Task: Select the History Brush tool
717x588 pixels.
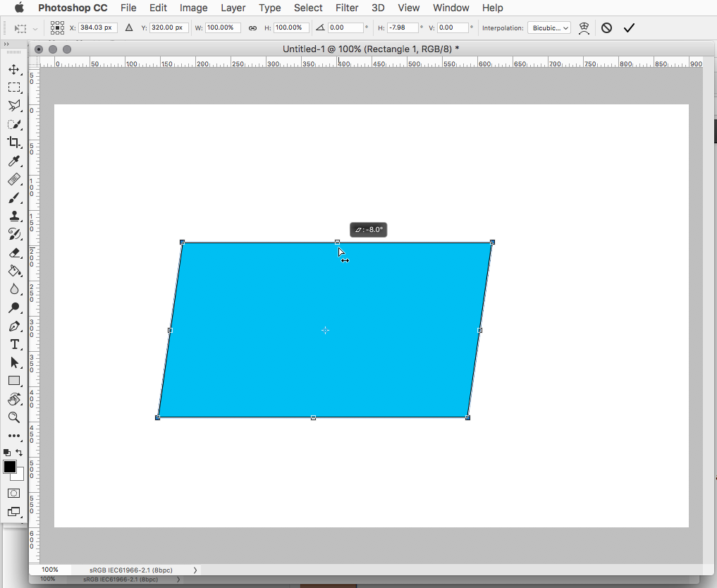Action: coord(13,234)
